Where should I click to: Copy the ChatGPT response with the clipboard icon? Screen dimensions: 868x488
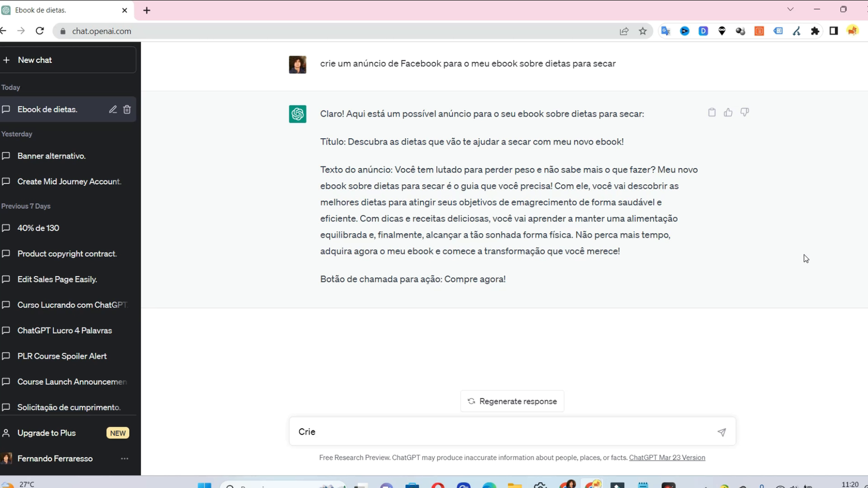pos(712,112)
